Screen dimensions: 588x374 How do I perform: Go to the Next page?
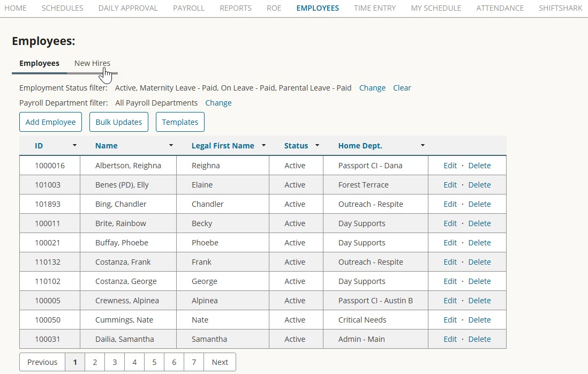click(x=220, y=362)
